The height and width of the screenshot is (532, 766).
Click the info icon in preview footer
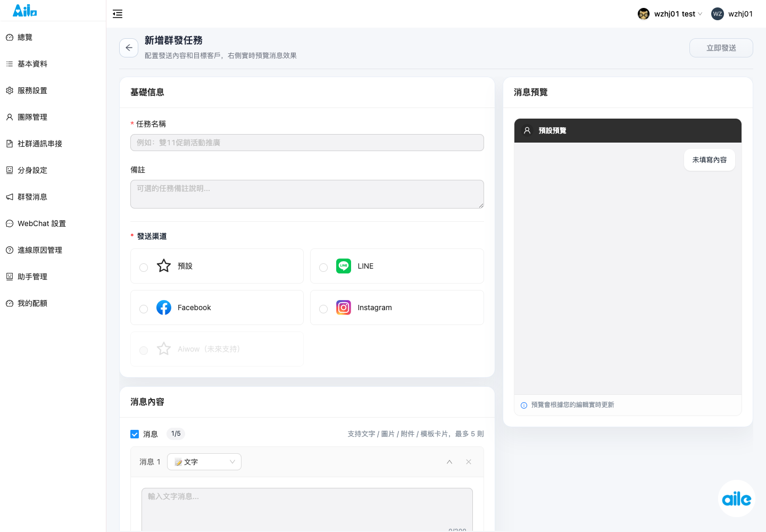click(x=524, y=405)
